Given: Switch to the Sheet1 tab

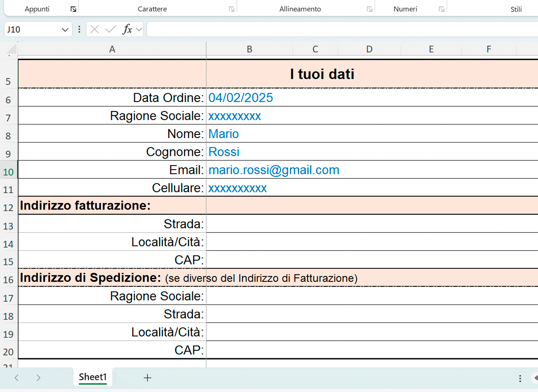Looking at the screenshot, I should (x=93, y=377).
